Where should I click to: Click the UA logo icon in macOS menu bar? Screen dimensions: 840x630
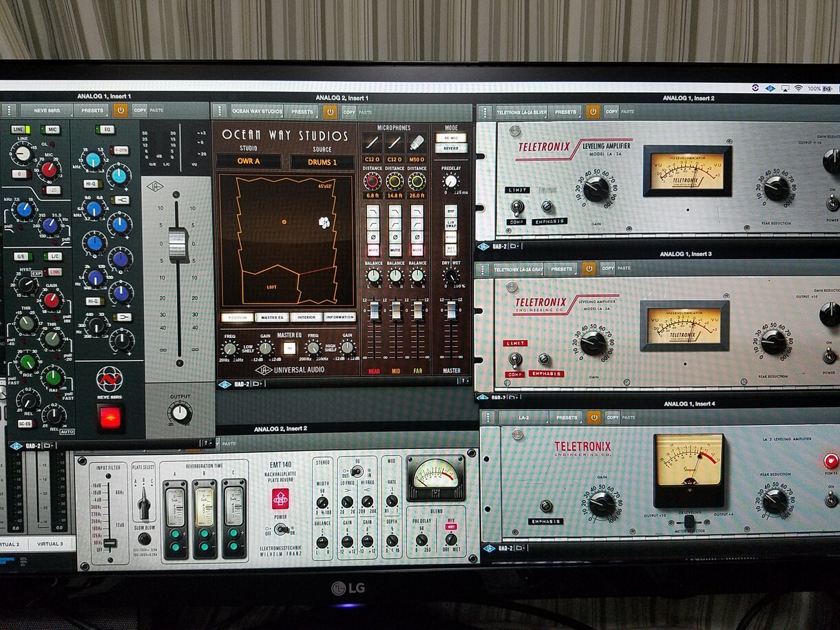tap(770, 88)
